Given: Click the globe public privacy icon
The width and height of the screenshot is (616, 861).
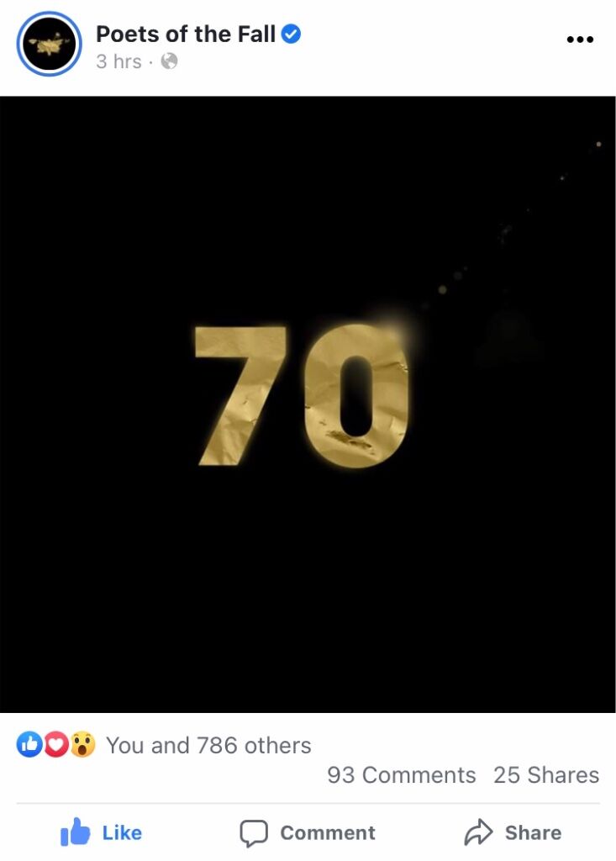Looking at the screenshot, I should pos(169,61).
